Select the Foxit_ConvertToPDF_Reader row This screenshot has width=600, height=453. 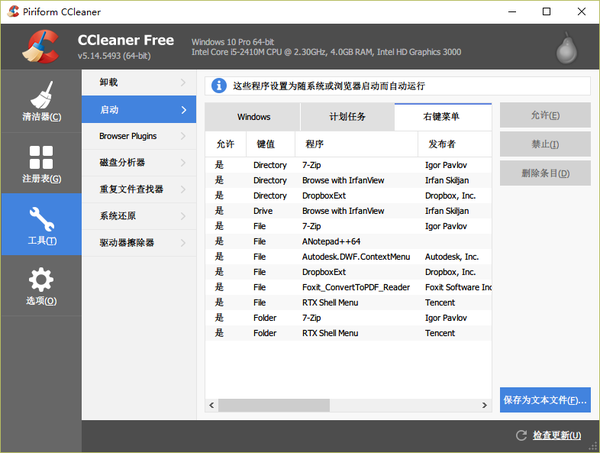coord(348,287)
